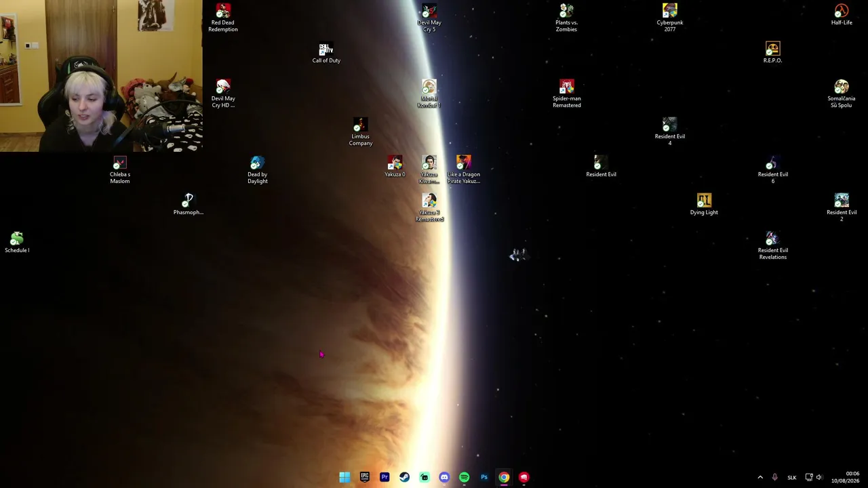Open the Windows Start menu
Screen dimensions: 868x488
[344, 477]
